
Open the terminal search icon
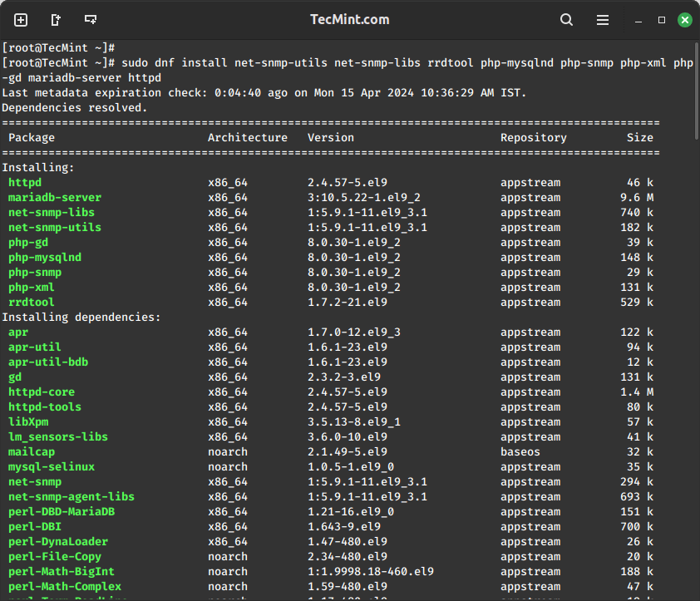pyautogui.click(x=566, y=20)
